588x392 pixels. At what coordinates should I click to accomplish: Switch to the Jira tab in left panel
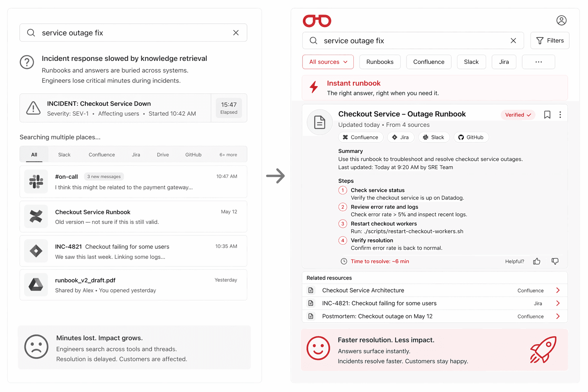(x=136, y=155)
